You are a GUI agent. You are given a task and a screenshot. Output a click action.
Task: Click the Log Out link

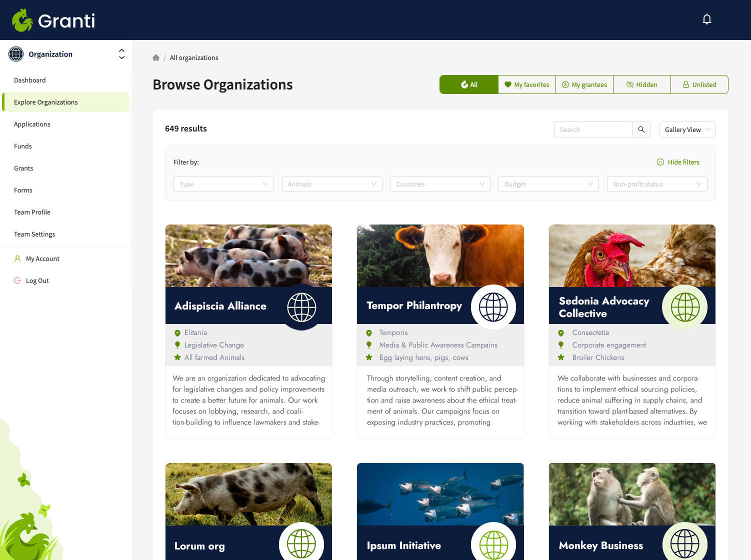[x=37, y=280]
